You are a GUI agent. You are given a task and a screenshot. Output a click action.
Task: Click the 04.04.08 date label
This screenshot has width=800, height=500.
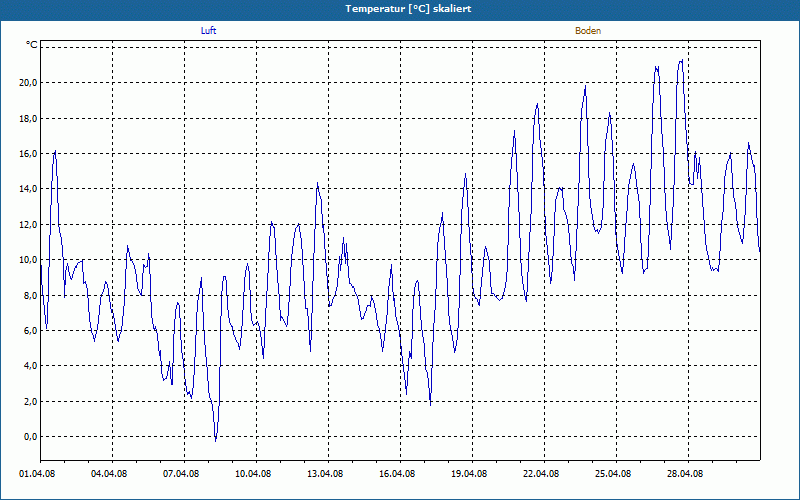[x=109, y=475]
